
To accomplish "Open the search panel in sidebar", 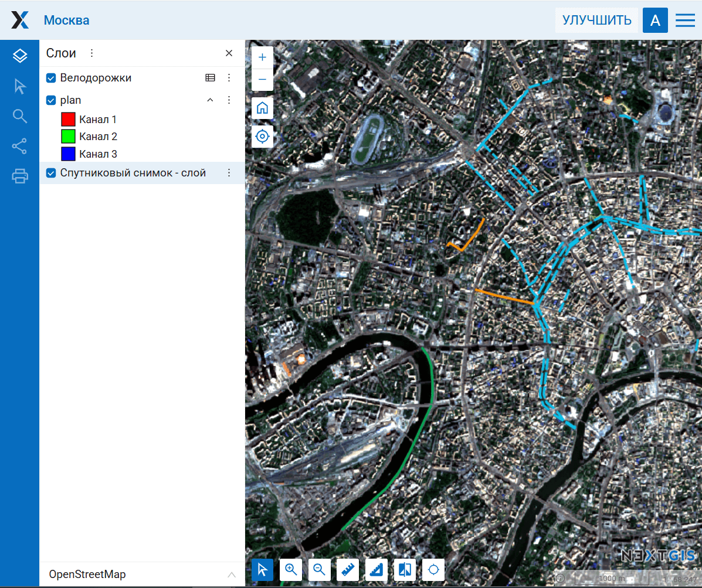I will [x=20, y=116].
